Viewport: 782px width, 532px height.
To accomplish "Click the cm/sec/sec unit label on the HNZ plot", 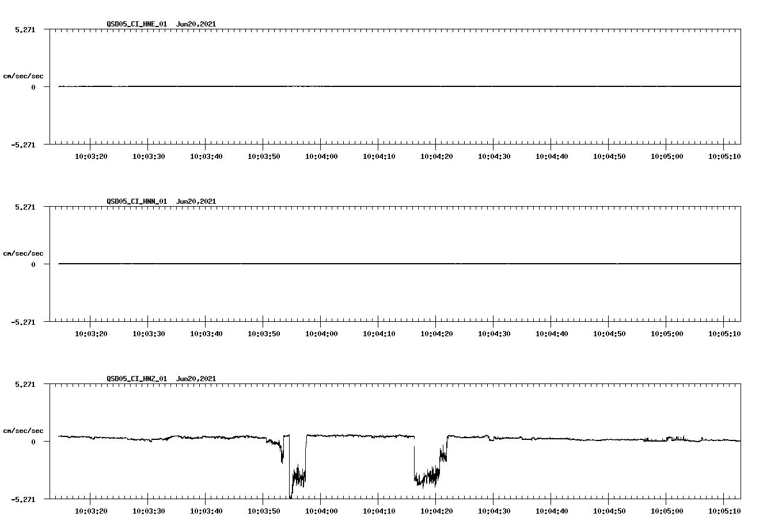I will [23, 431].
